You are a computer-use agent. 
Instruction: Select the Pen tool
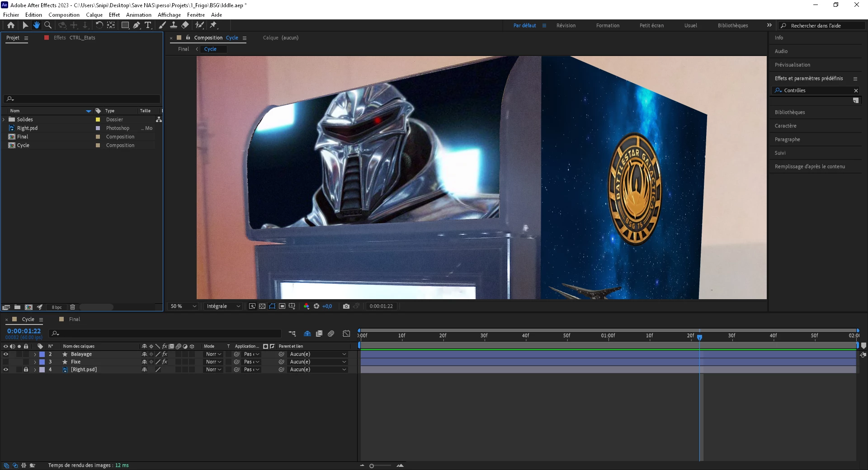137,25
